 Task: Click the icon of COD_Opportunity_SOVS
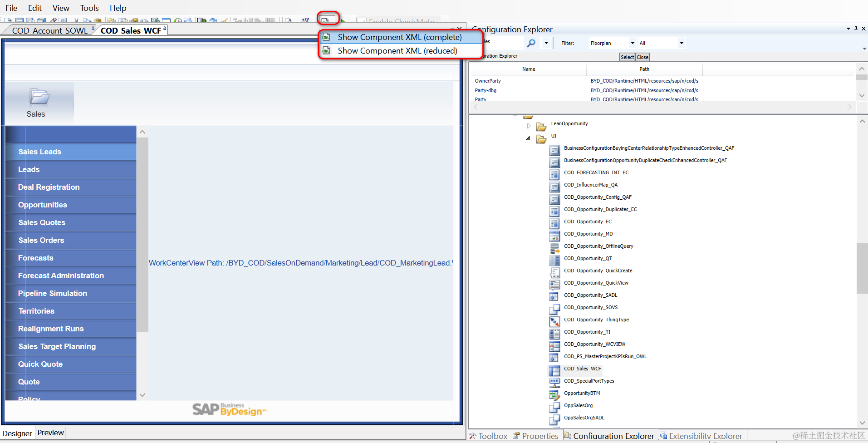coord(554,309)
